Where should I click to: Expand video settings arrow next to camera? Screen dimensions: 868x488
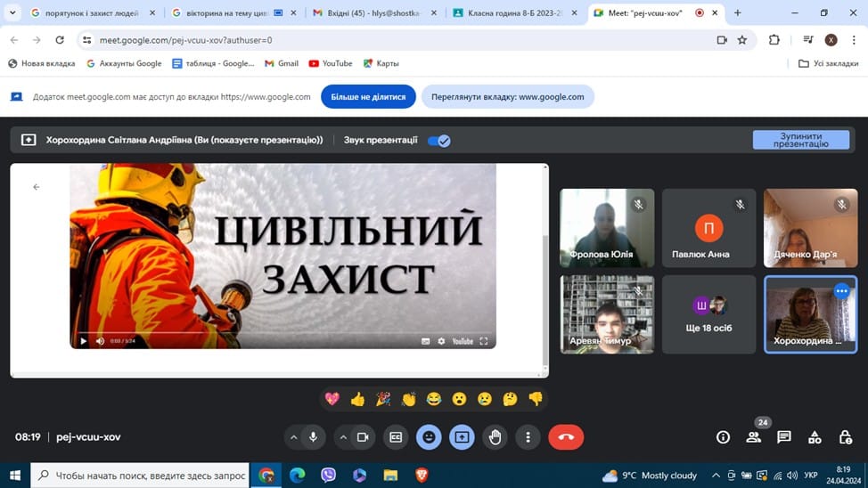tap(343, 437)
